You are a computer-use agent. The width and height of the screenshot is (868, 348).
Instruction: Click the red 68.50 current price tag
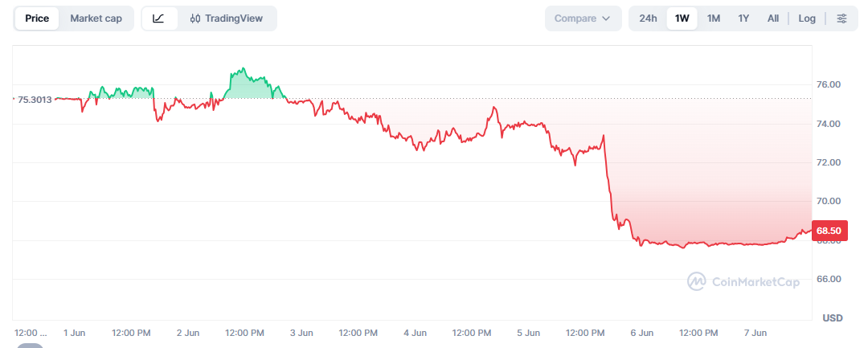point(829,230)
